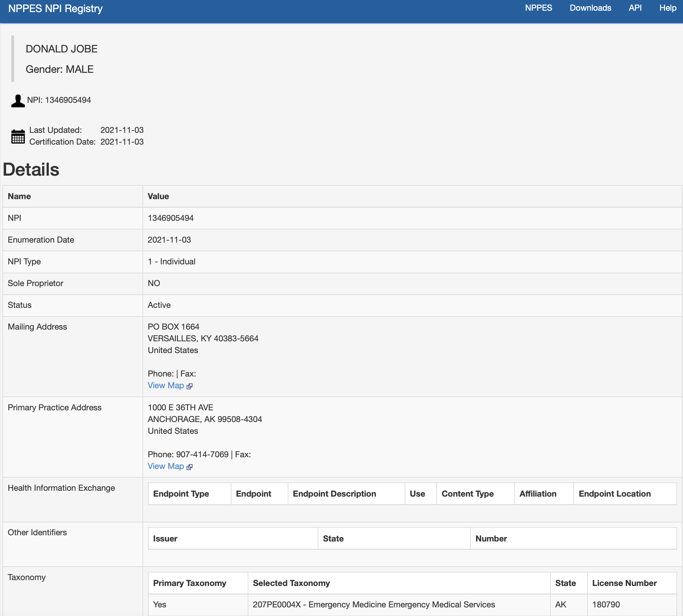The width and height of the screenshot is (683, 616).
Task: Open the API navigation link
Action: tap(635, 8)
